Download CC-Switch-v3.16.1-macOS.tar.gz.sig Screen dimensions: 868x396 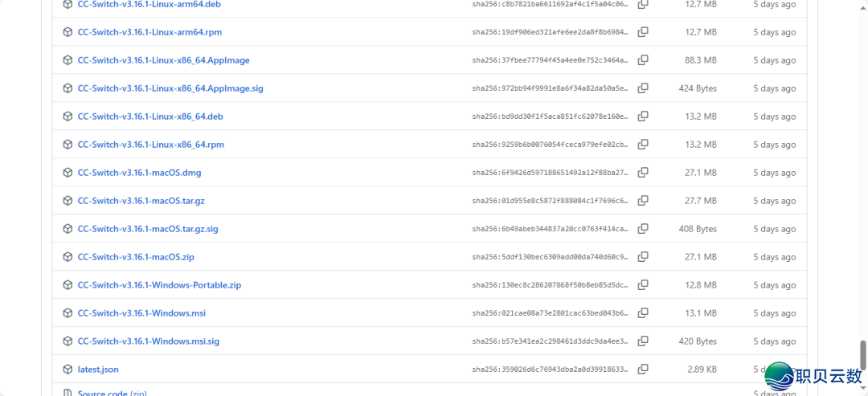[148, 229]
